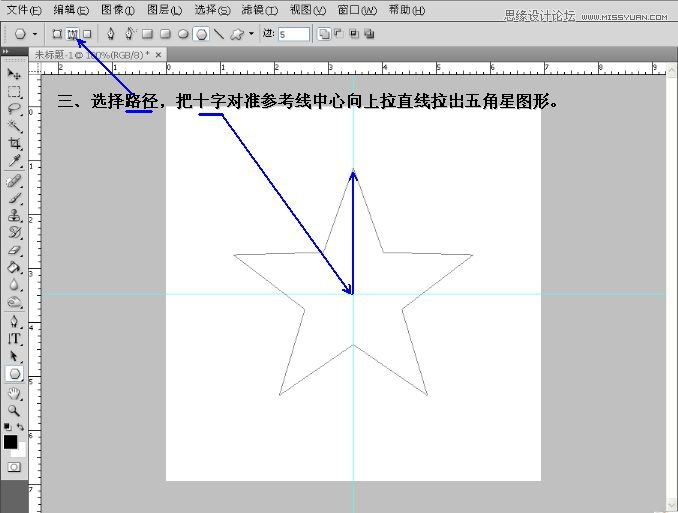This screenshot has width=678, height=513.
Task: Enable Add to path area option
Action: (324, 34)
